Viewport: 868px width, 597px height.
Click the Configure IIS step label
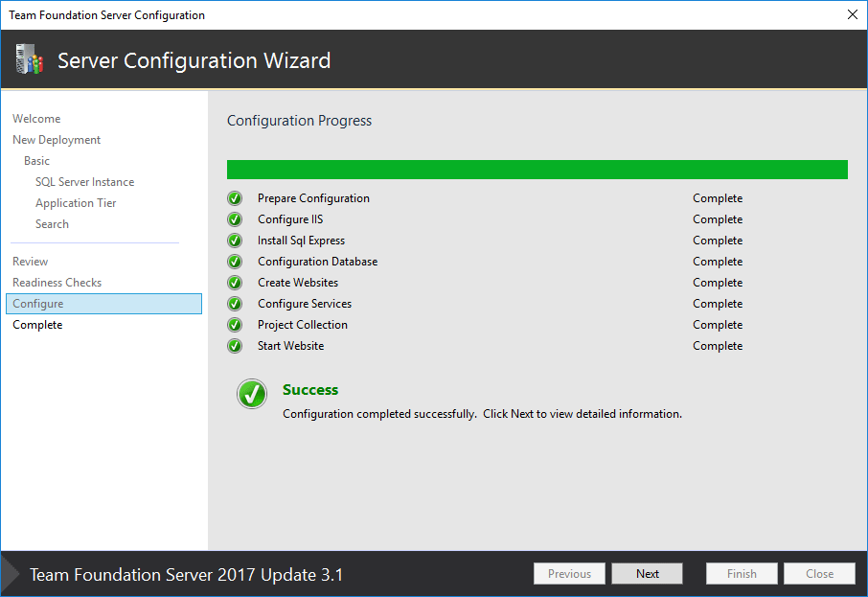click(290, 219)
